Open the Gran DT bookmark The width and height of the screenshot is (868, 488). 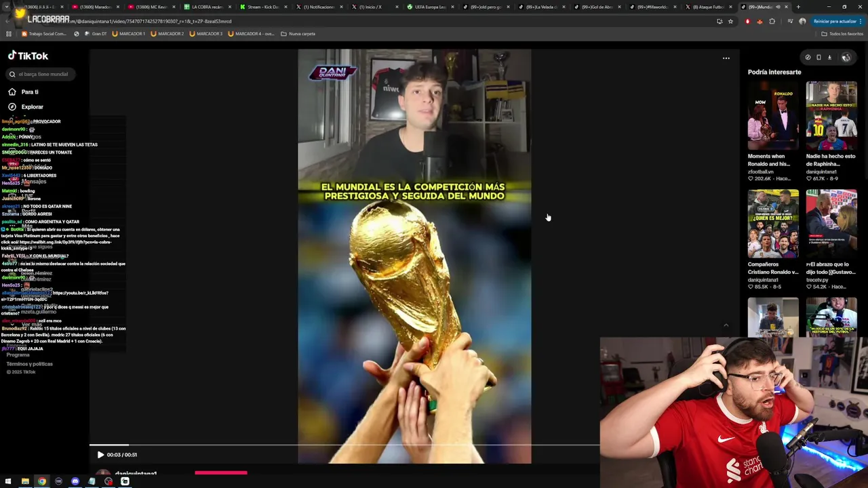pyautogui.click(x=96, y=34)
